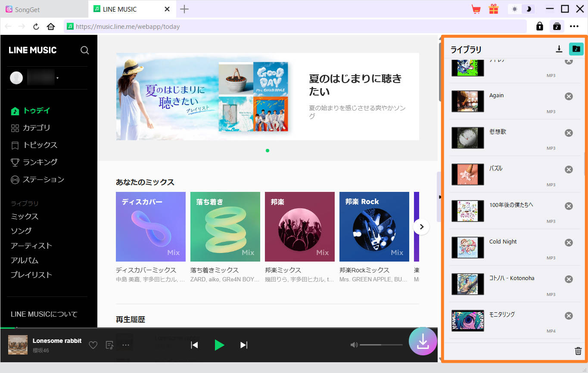The image size is (588, 373).
Task: Open the gift box icon
Action: click(493, 9)
